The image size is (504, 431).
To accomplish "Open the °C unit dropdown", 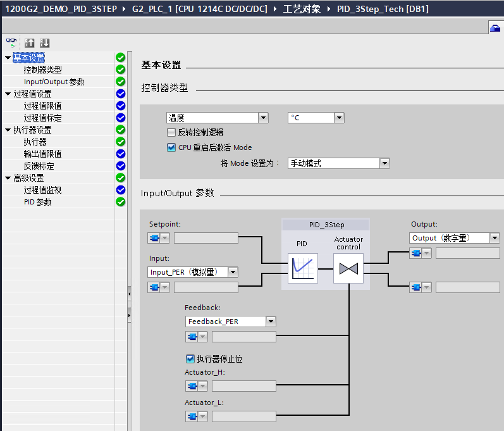I will click(x=339, y=118).
